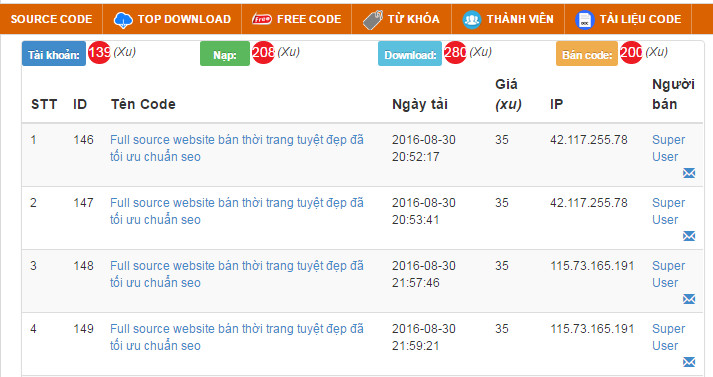This screenshot has height=377, width=713.
Task: Click the orange Bán code button
Action: click(587, 54)
